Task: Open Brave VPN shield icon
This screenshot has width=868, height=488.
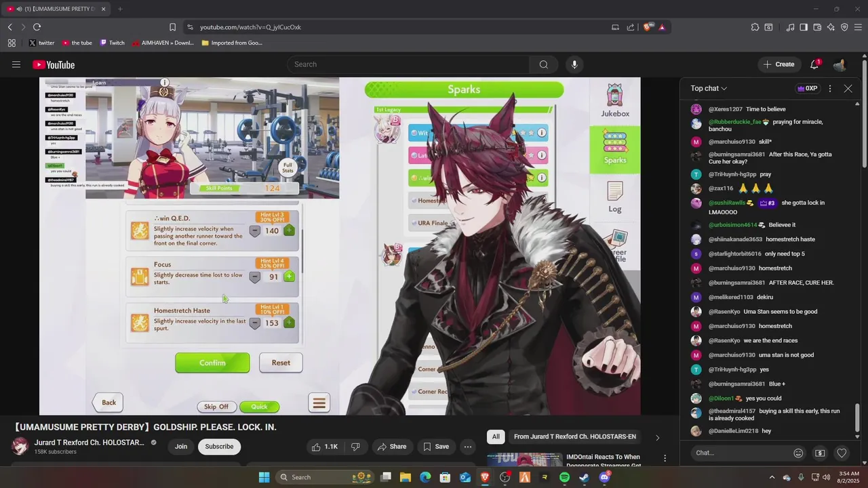Action: pos(844,27)
